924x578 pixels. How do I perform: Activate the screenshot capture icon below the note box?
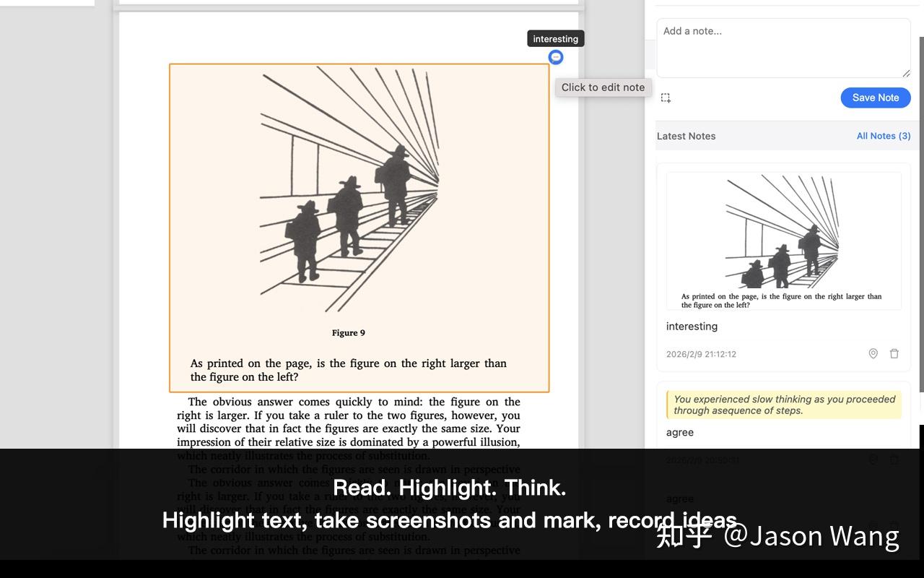[666, 98]
